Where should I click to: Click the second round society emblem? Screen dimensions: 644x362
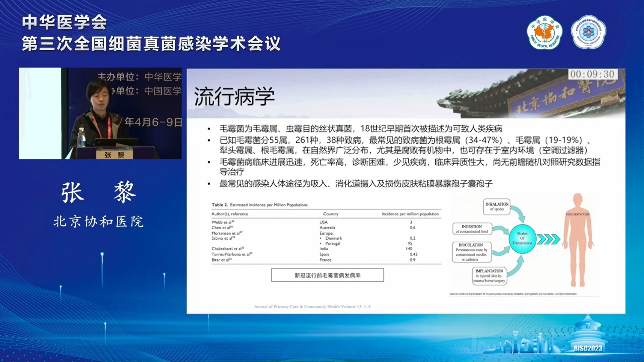coord(589,32)
